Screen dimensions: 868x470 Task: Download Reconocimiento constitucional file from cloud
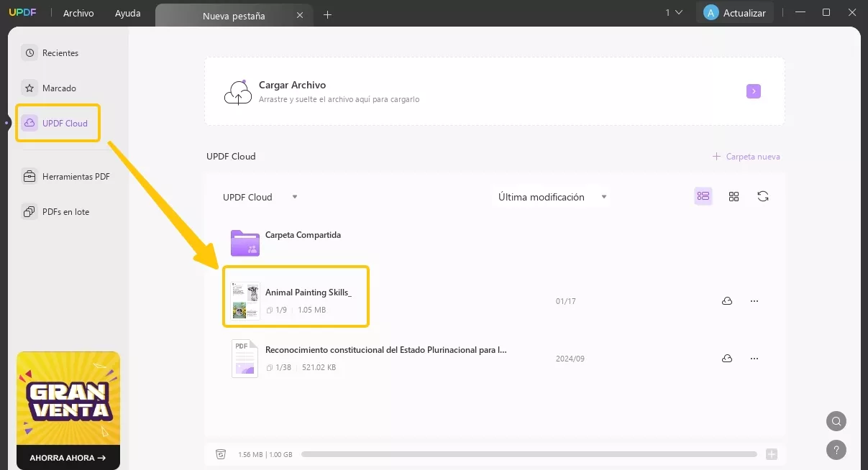click(x=727, y=359)
